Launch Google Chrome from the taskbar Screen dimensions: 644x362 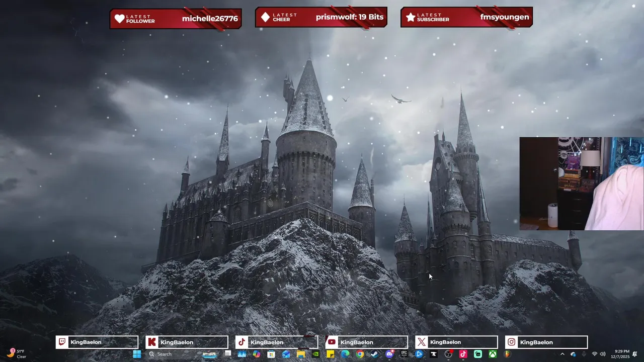360,354
